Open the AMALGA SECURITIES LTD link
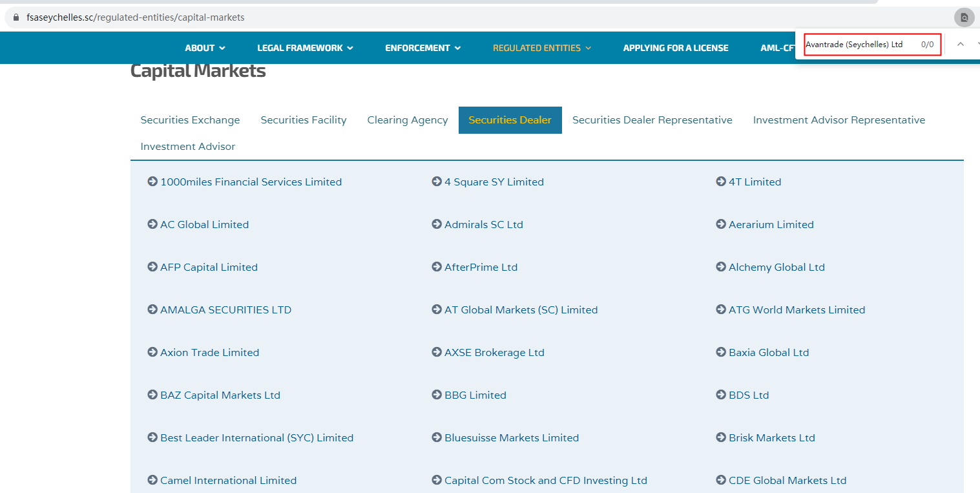980x493 pixels. point(226,310)
